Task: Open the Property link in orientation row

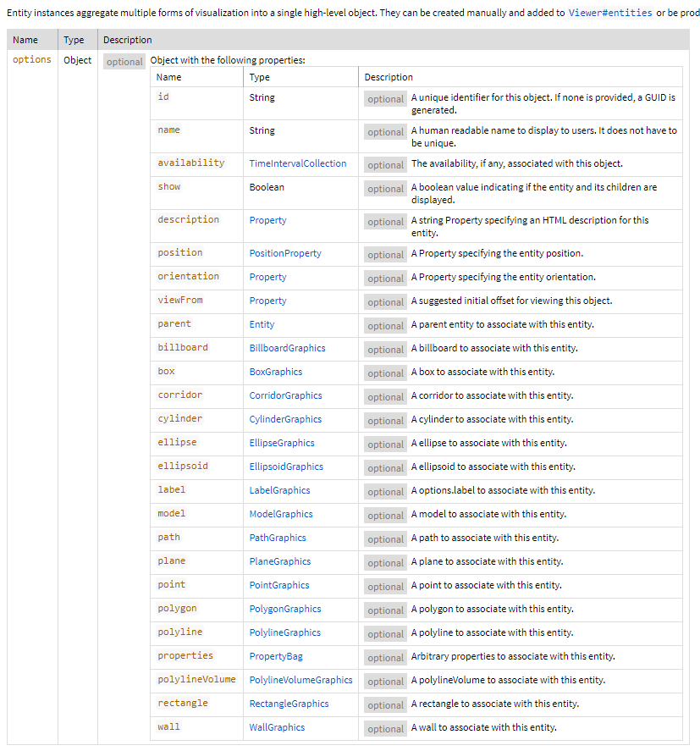Action: tap(267, 277)
